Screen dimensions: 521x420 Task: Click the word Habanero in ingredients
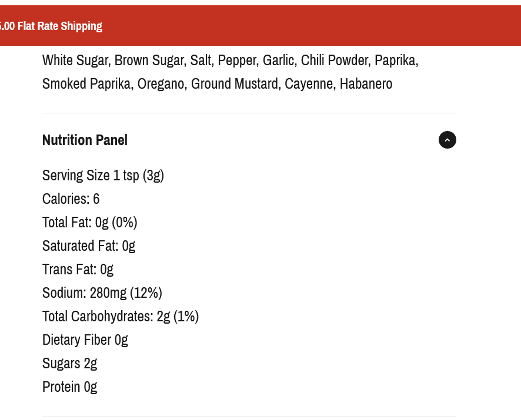pyautogui.click(x=366, y=83)
